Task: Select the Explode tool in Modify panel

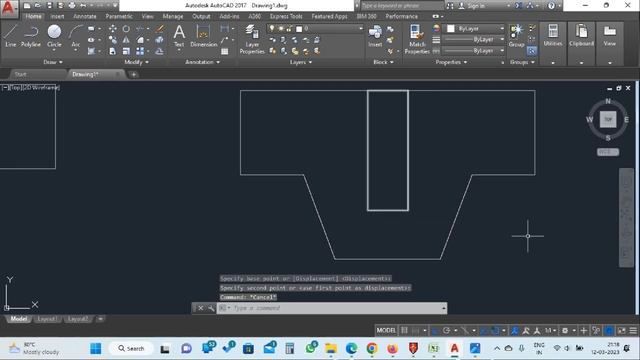Action: coord(160,40)
